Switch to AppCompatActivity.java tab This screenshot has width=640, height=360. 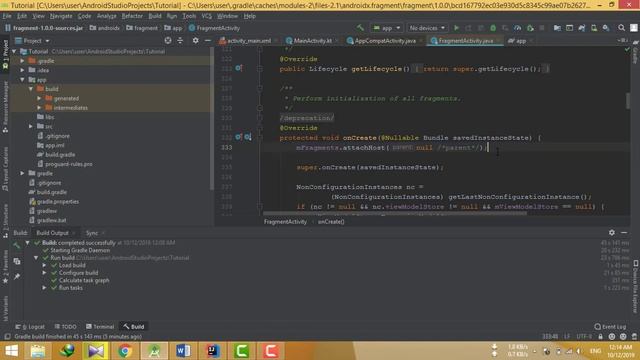click(385, 41)
